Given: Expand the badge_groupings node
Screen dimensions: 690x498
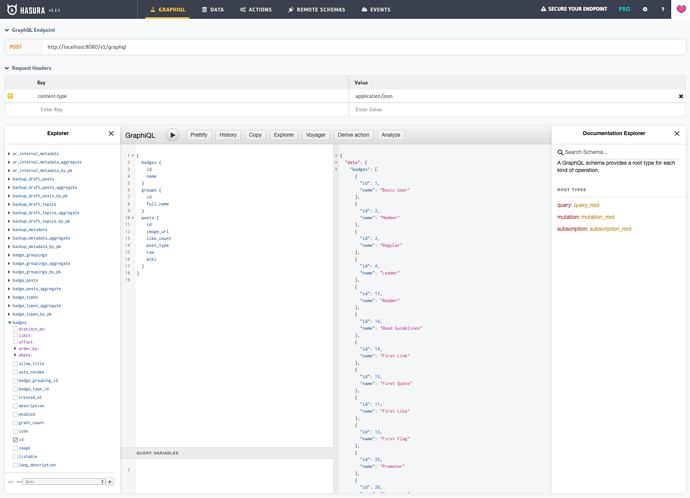Looking at the screenshot, I should coord(9,255).
